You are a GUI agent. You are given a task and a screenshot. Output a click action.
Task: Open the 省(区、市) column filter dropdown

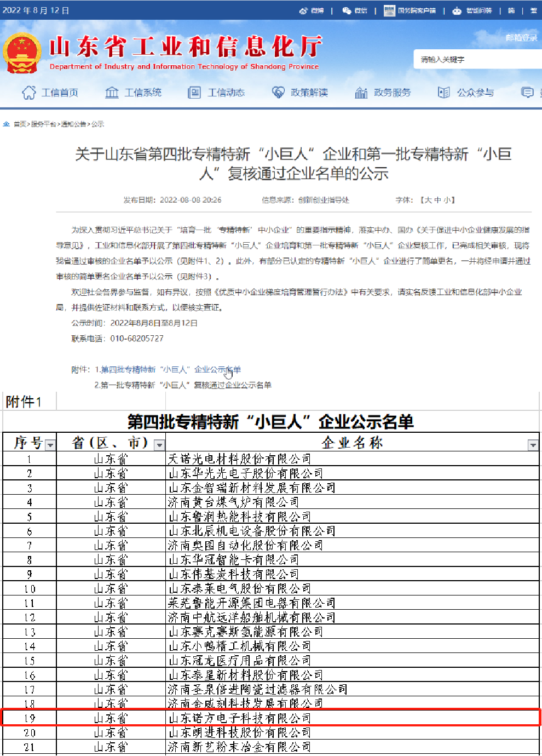click(x=159, y=445)
